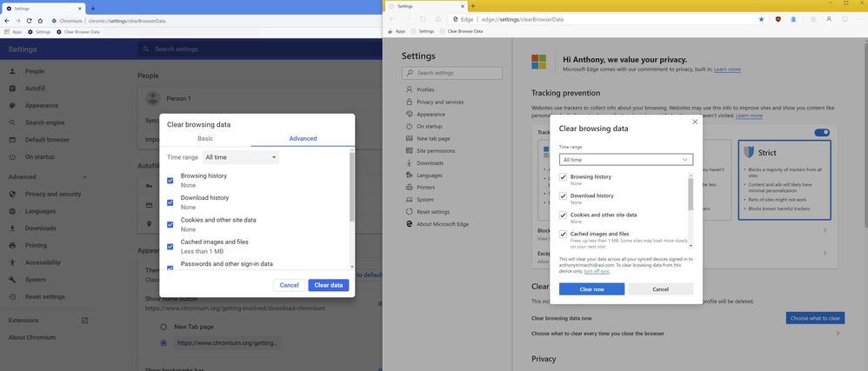Click the System wrench icon in Chromium

tap(12, 280)
